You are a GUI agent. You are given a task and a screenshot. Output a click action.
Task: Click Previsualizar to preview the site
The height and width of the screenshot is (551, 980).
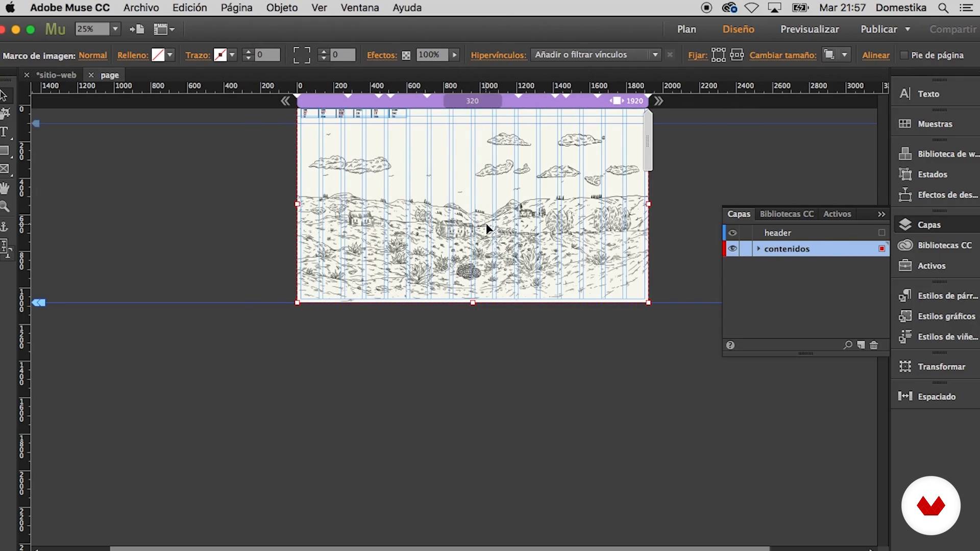click(810, 29)
